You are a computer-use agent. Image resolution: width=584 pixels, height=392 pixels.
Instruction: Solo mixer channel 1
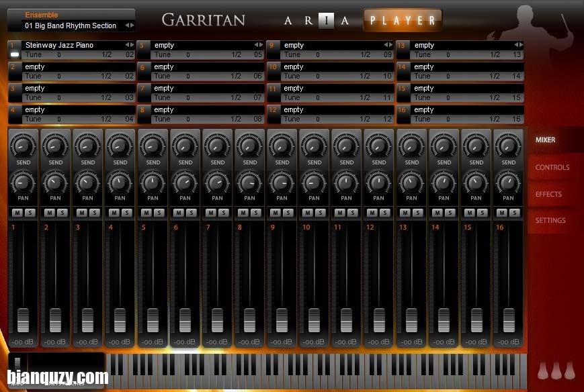coord(30,213)
